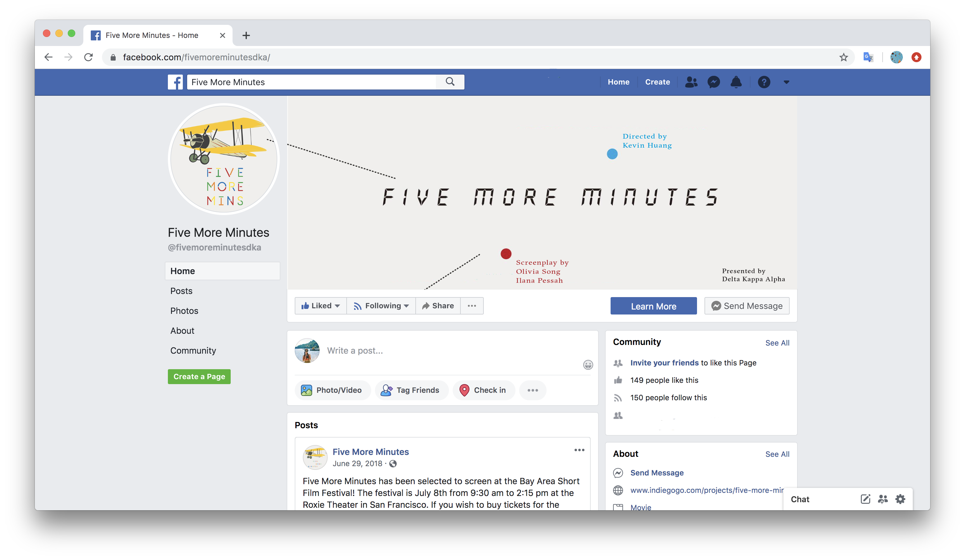Click '149 people like this' text
965x560 pixels.
coord(664,380)
